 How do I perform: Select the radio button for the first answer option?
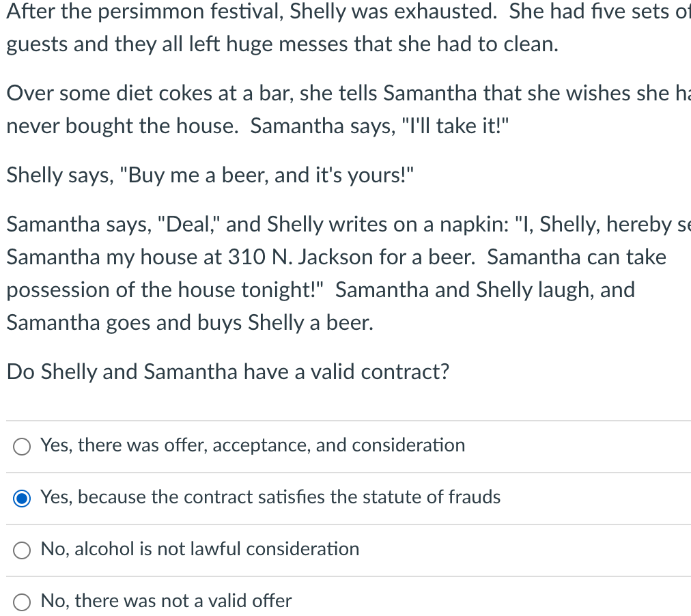(x=21, y=446)
